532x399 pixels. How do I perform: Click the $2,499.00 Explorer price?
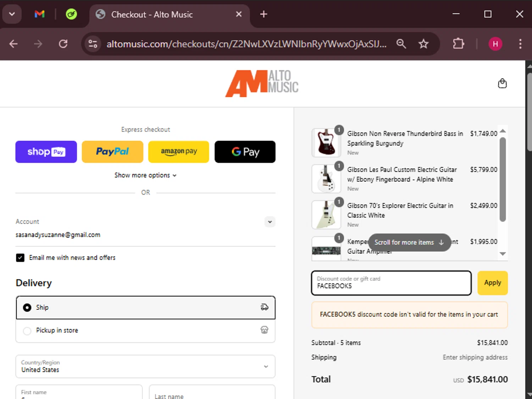coord(484,206)
